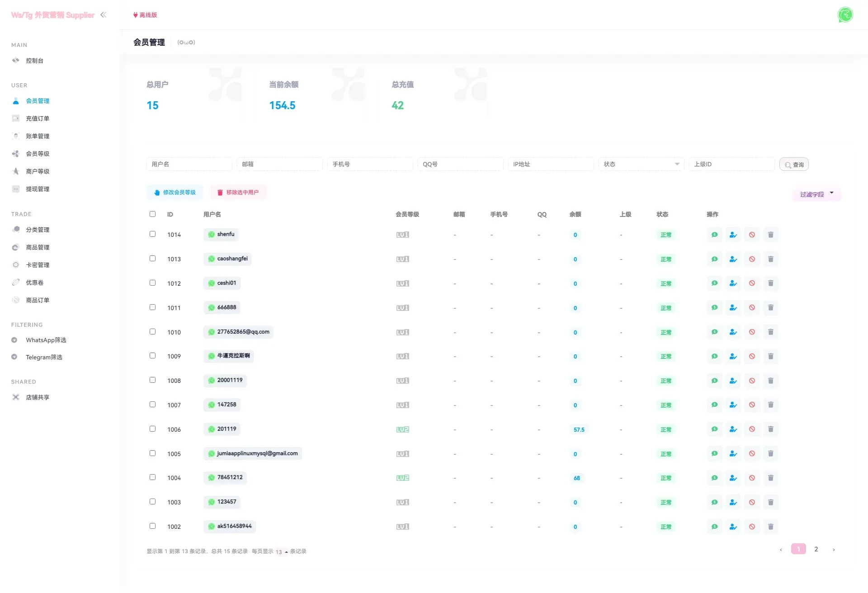Click the ban icon for user ceshi01
Screen dimensions: 868x593
[x=752, y=283]
